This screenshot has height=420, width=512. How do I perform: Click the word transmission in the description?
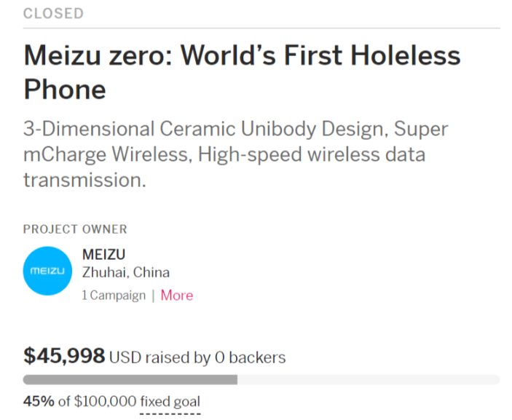pyautogui.click(x=84, y=179)
